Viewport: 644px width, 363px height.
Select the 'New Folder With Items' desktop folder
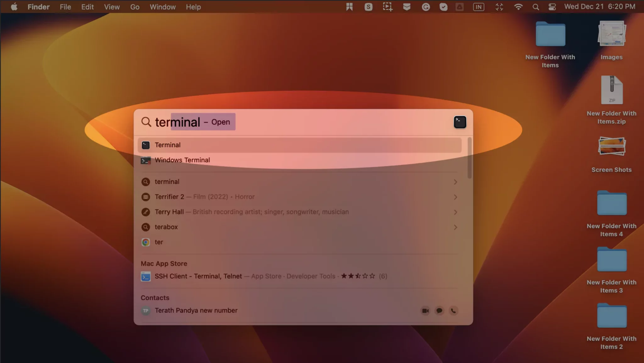click(550, 45)
